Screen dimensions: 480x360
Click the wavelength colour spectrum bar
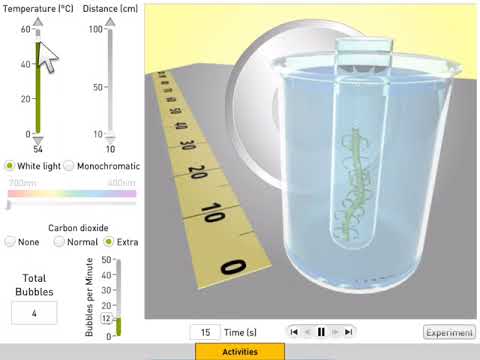72,193
